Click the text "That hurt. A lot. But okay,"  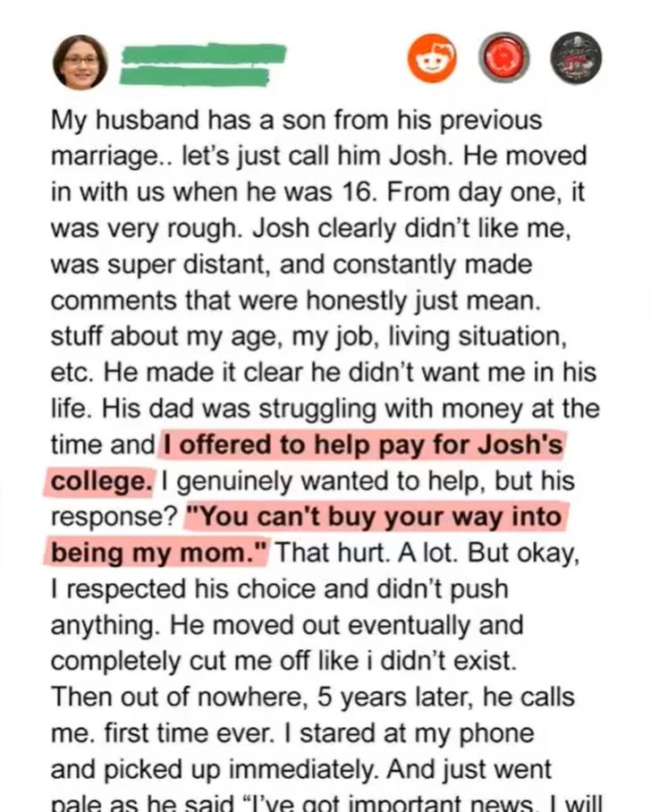tap(429, 553)
